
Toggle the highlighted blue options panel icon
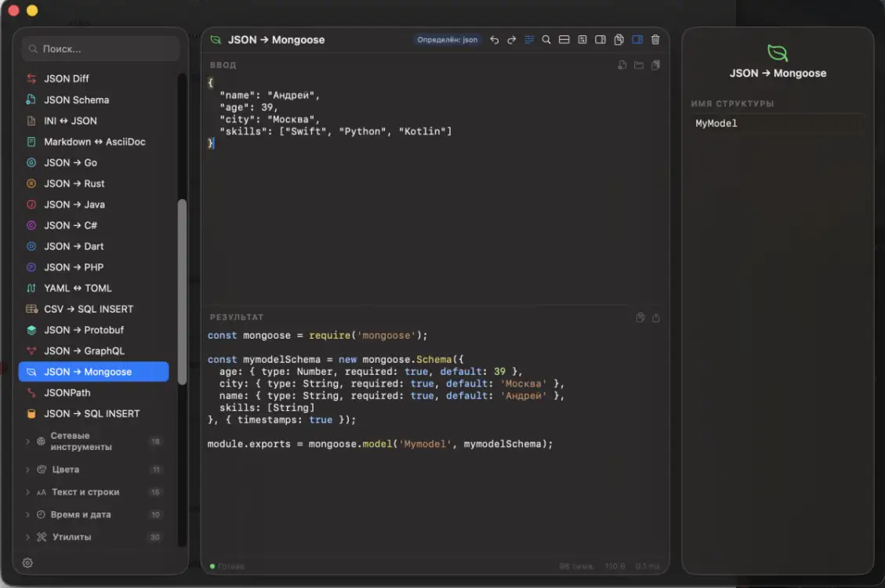pos(637,39)
